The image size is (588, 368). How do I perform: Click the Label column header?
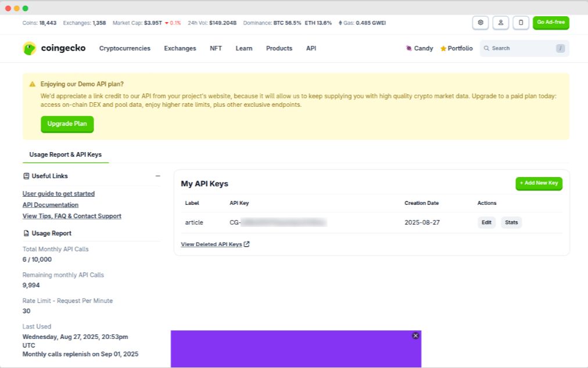192,203
